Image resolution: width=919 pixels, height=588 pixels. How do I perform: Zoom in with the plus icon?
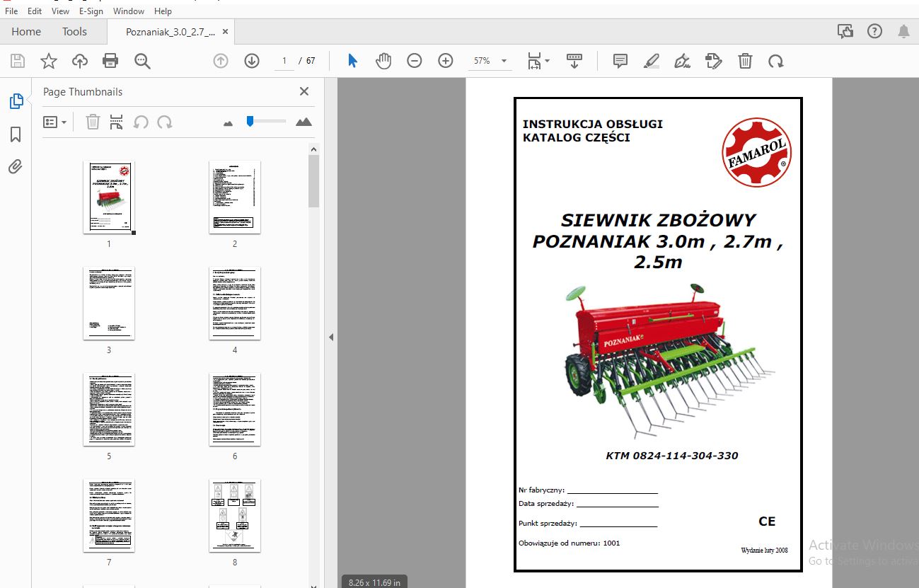[446, 61]
